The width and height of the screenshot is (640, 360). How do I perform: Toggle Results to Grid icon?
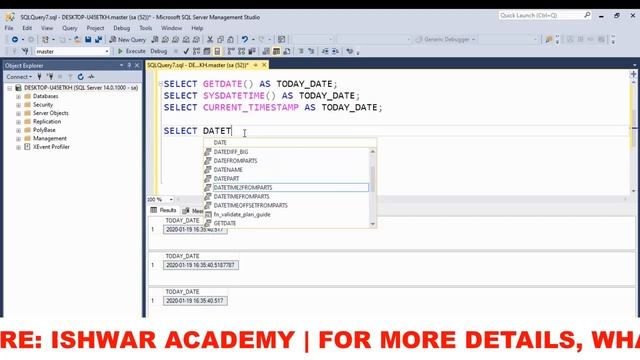(276, 51)
